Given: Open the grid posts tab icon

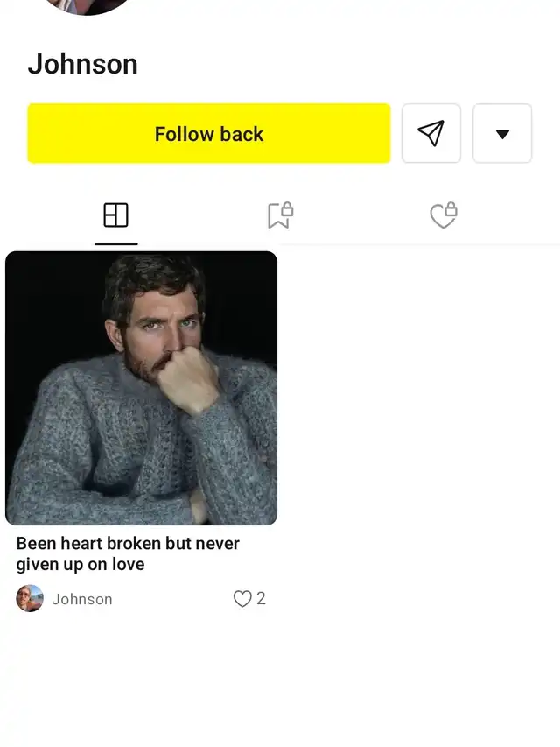Looking at the screenshot, I should pyautogui.click(x=115, y=215).
